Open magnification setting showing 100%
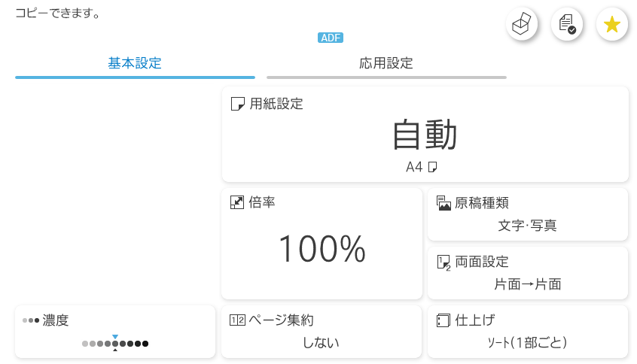Image resolution: width=637 pixels, height=364 pixels. [322, 249]
